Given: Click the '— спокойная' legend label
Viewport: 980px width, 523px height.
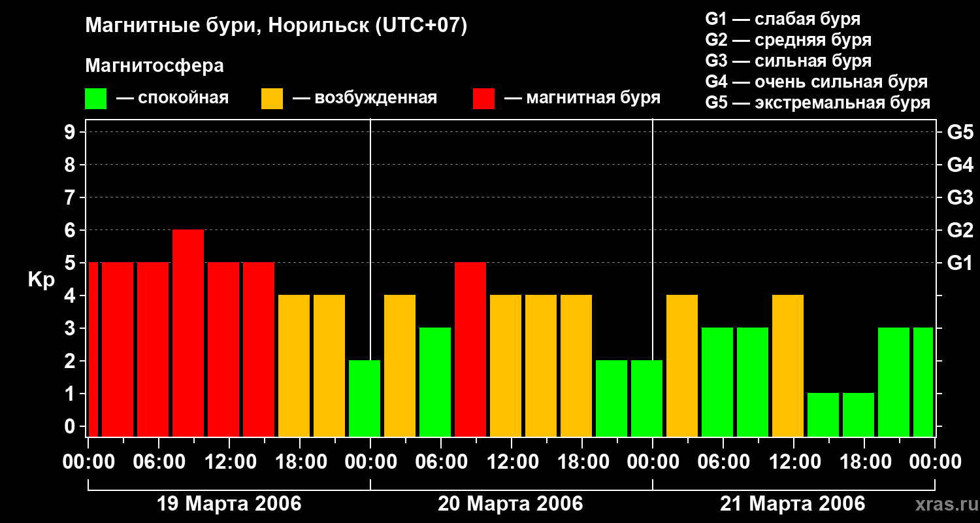Looking at the screenshot, I should click(172, 98).
